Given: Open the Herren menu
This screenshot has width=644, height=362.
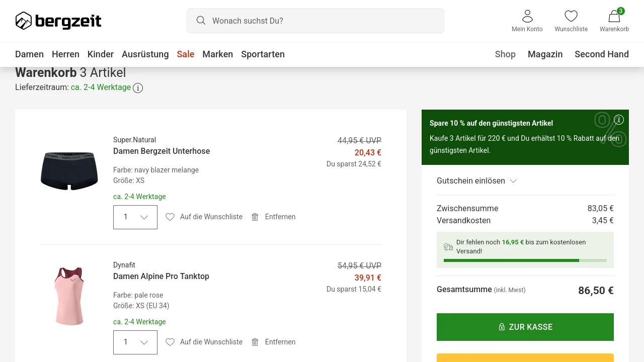Looking at the screenshot, I should (65, 54).
